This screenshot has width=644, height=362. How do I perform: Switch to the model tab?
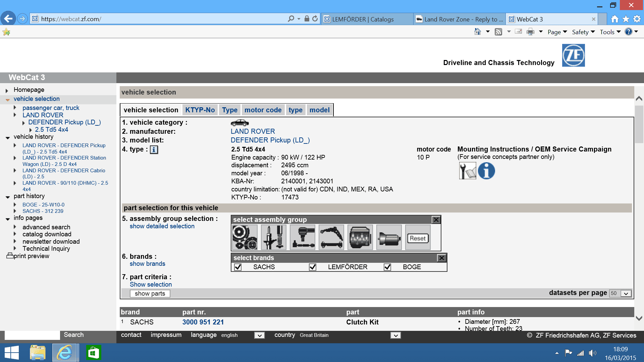tap(319, 110)
